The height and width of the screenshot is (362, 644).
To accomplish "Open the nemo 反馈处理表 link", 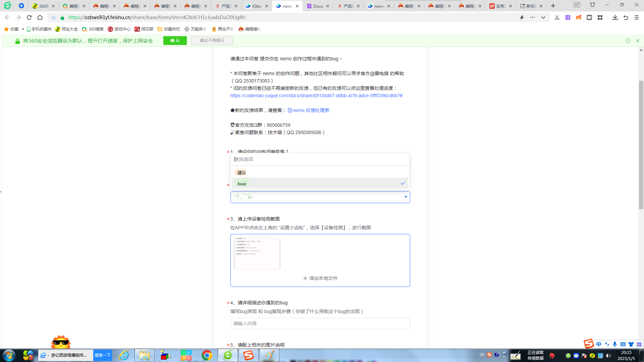I will (308, 110).
